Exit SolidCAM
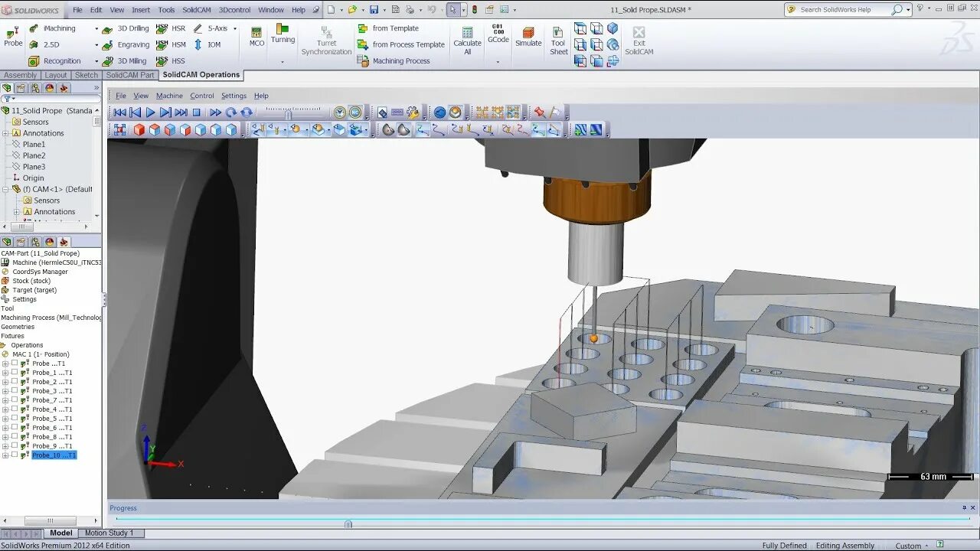 639,41
